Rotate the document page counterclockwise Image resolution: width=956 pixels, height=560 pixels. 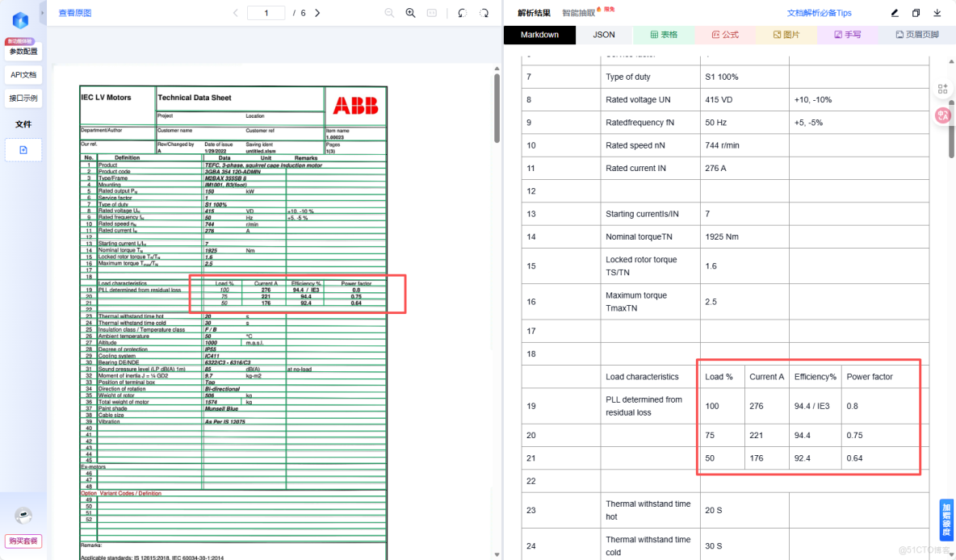[x=460, y=12]
